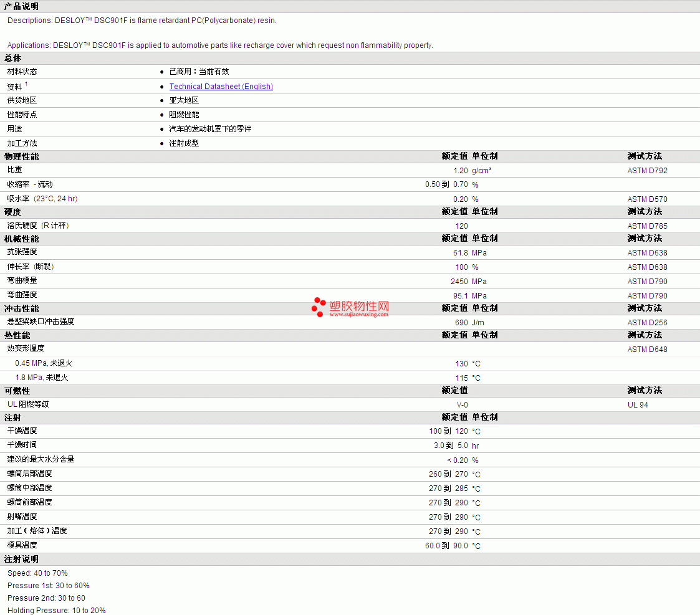Click the 射嘴温度 row label
This screenshot has height=615, width=700.
pos(22,517)
